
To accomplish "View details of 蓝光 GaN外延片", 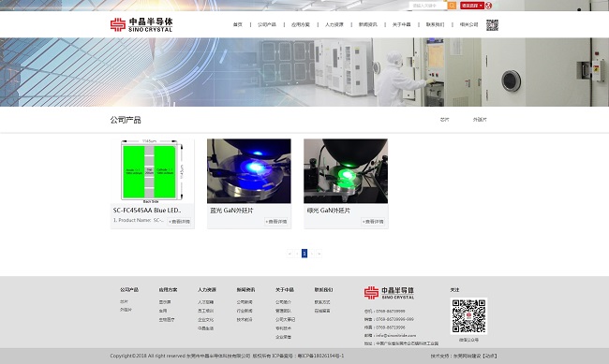I will (x=276, y=222).
